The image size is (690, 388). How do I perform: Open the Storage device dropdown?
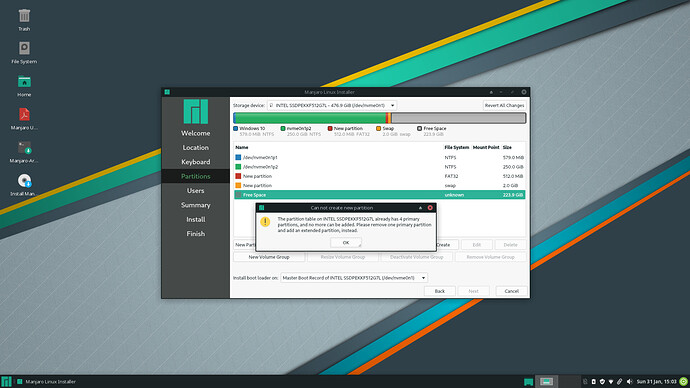[332, 106]
